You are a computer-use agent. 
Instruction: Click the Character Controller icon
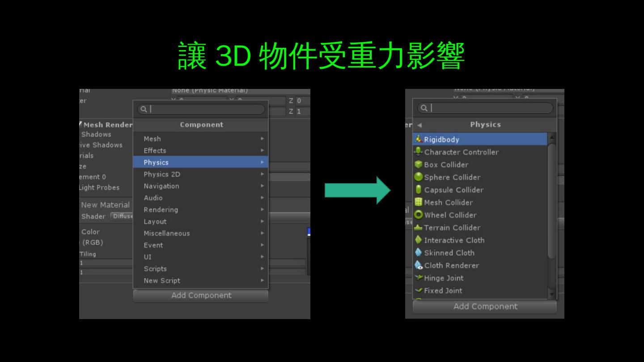(419, 152)
